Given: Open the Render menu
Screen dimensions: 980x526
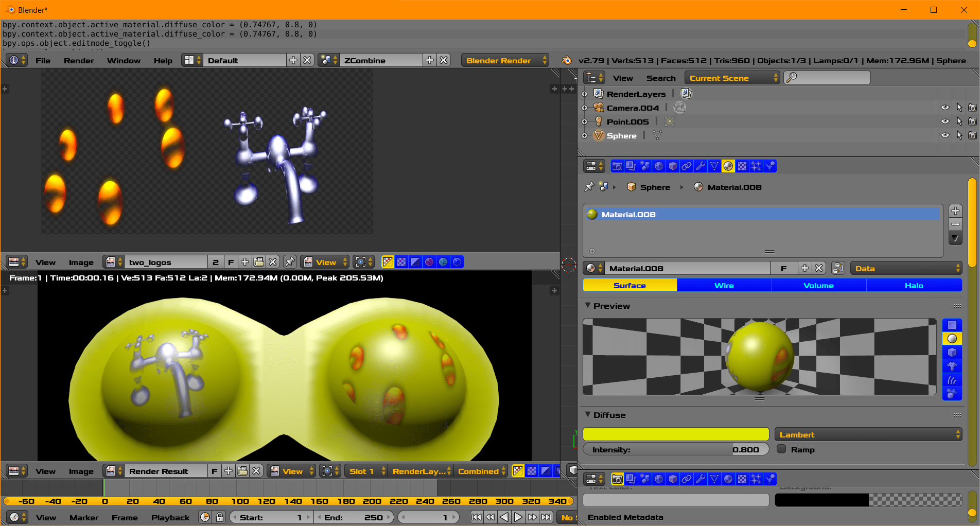Looking at the screenshot, I should 78,60.
